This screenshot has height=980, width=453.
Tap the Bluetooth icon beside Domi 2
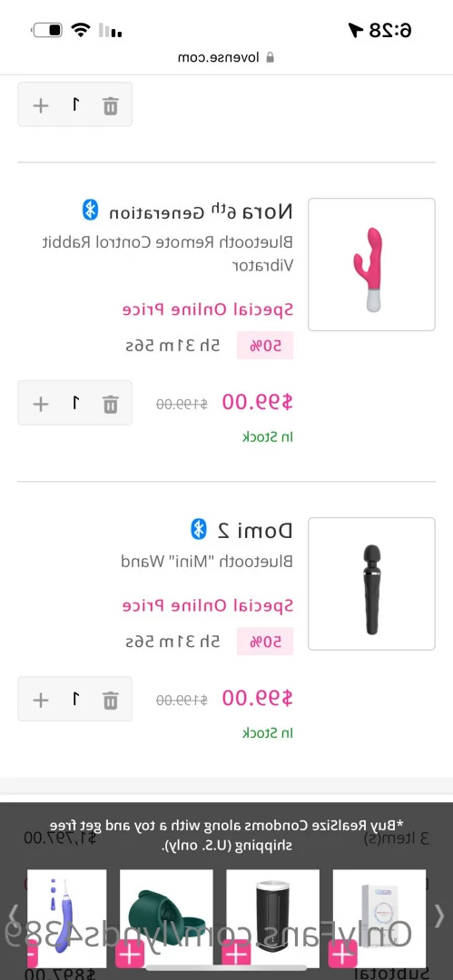pos(198,529)
